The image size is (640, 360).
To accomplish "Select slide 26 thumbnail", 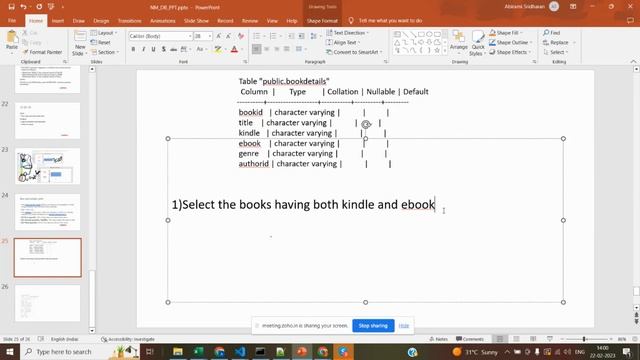I will [x=47, y=303].
